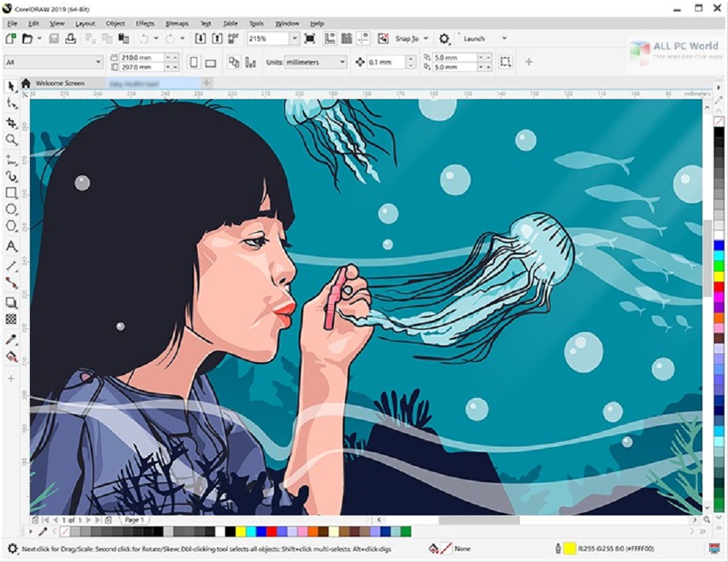Switch to the Welcome Screen tab
Image resolution: width=728 pixels, height=562 pixels.
[60, 83]
